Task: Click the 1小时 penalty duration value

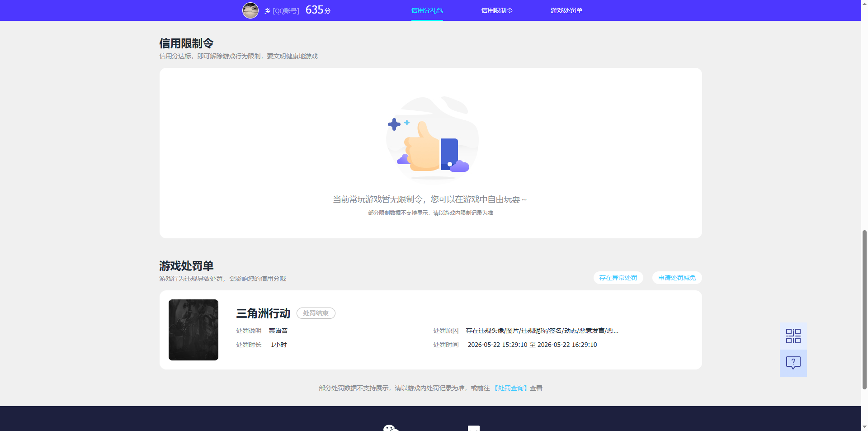Action: click(x=278, y=345)
